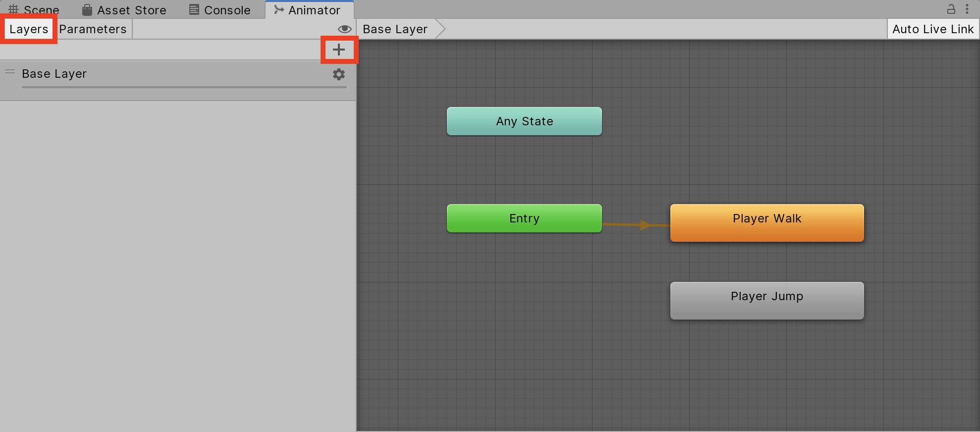Toggle the Animator window lock icon
The height and width of the screenshot is (432, 980).
[x=951, y=9]
